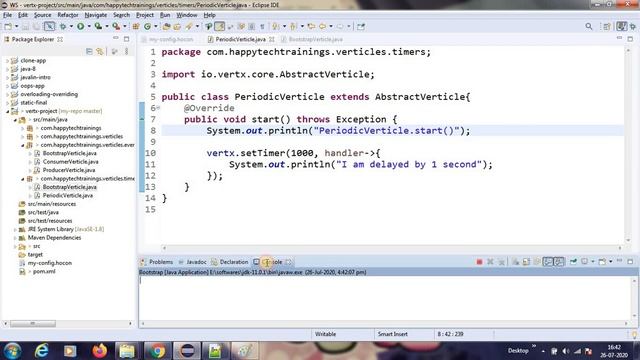The width and height of the screenshot is (640, 360).
Task: Click the Clear Console icon
Action: [x=516, y=262]
